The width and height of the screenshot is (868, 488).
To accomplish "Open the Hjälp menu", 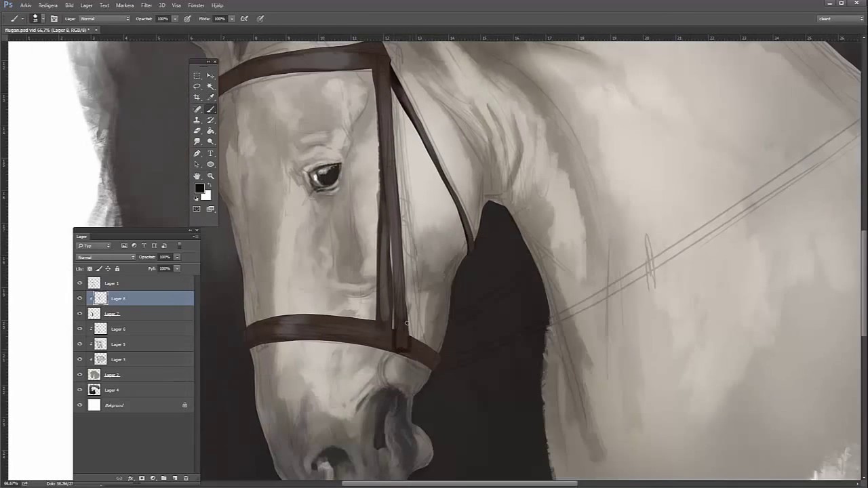I will (218, 5).
